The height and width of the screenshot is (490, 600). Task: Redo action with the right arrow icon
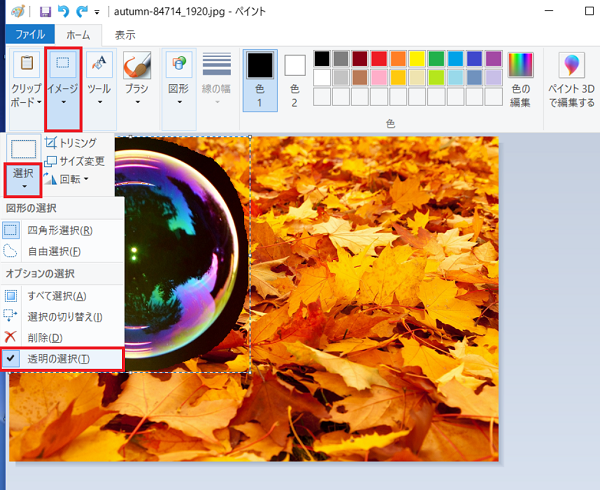pyautogui.click(x=82, y=11)
